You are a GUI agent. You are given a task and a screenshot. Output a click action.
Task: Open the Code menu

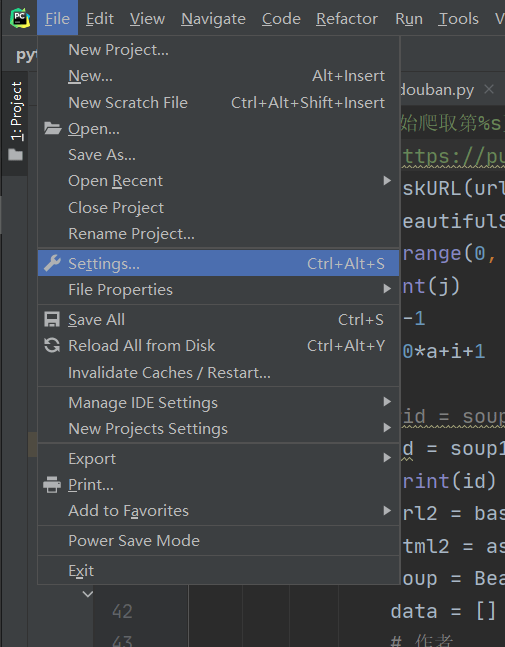pos(281,18)
